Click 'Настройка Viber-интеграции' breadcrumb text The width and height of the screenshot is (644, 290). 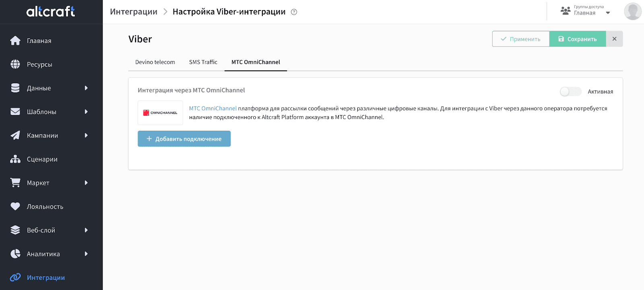click(x=229, y=12)
